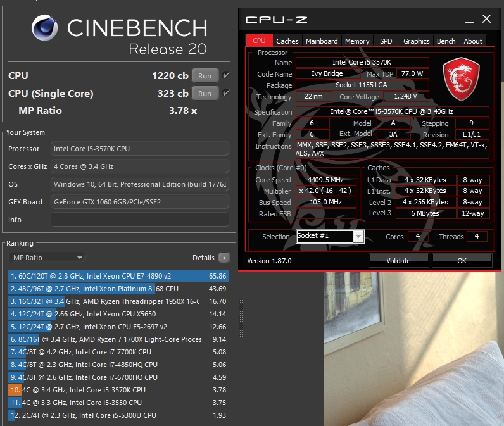Click the Cinebench sphere logo icon
The height and width of the screenshot is (426, 504).
point(45,28)
